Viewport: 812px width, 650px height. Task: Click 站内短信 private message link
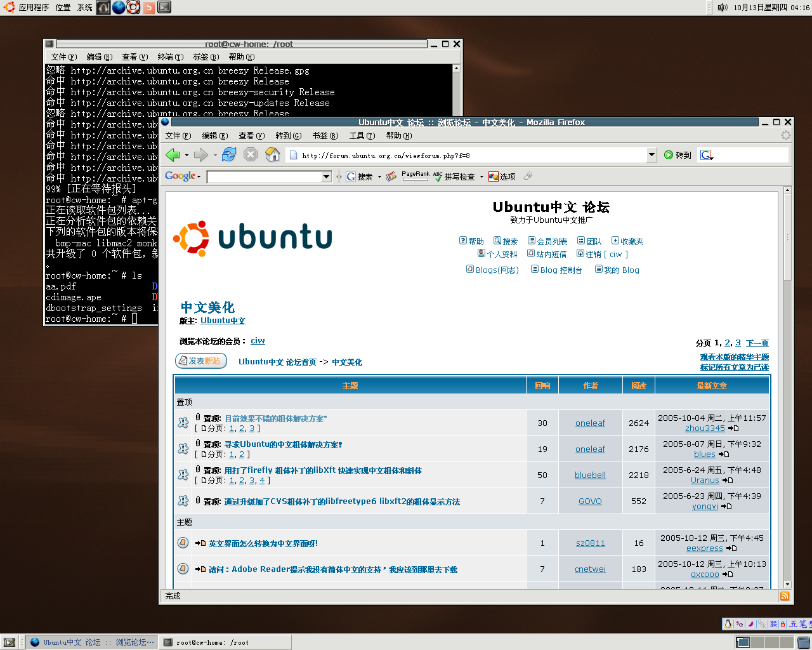coord(547,254)
